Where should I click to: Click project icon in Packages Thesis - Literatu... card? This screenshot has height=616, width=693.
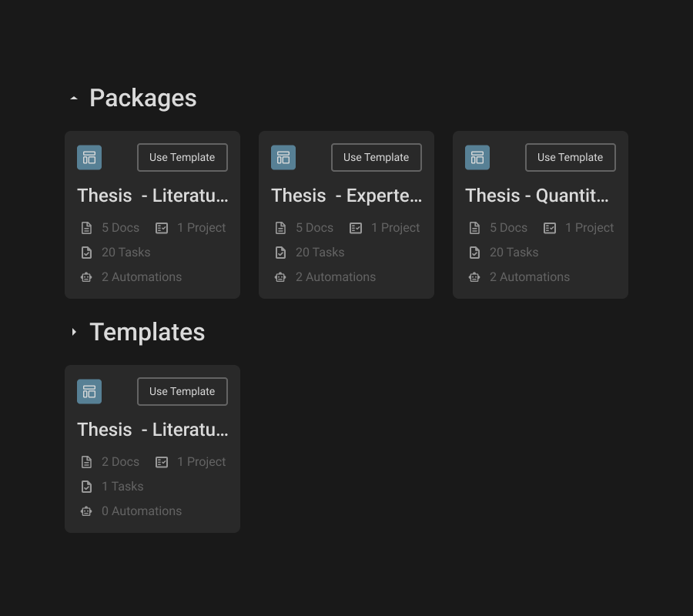[162, 228]
